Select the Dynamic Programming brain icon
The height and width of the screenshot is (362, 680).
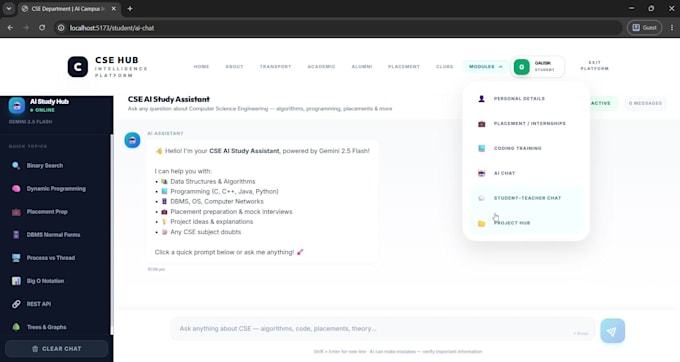[16, 189]
